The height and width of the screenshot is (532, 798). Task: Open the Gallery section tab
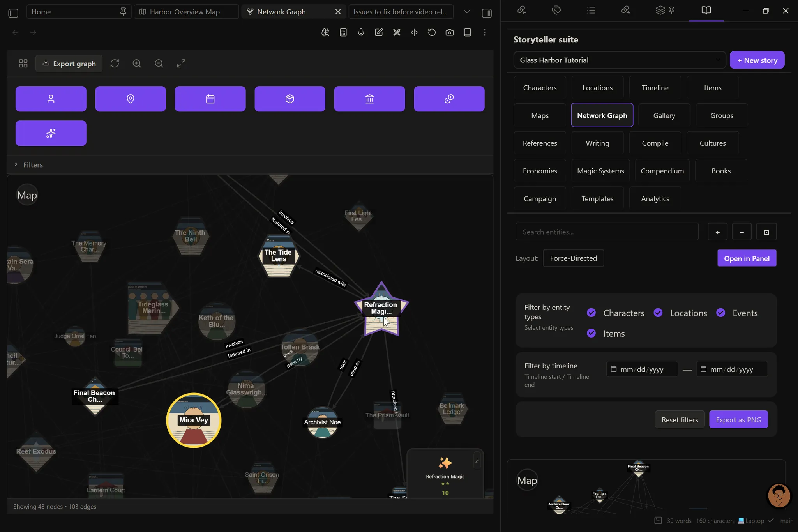664,115
